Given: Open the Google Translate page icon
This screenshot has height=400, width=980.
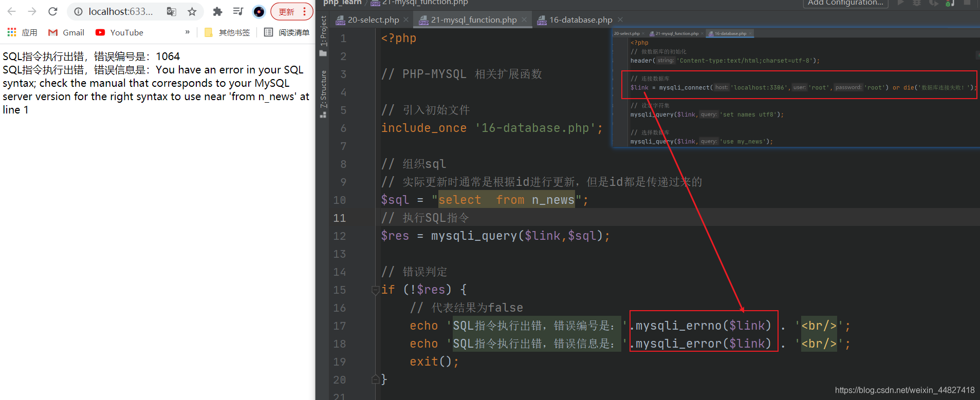Looking at the screenshot, I should pyautogui.click(x=172, y=11).
